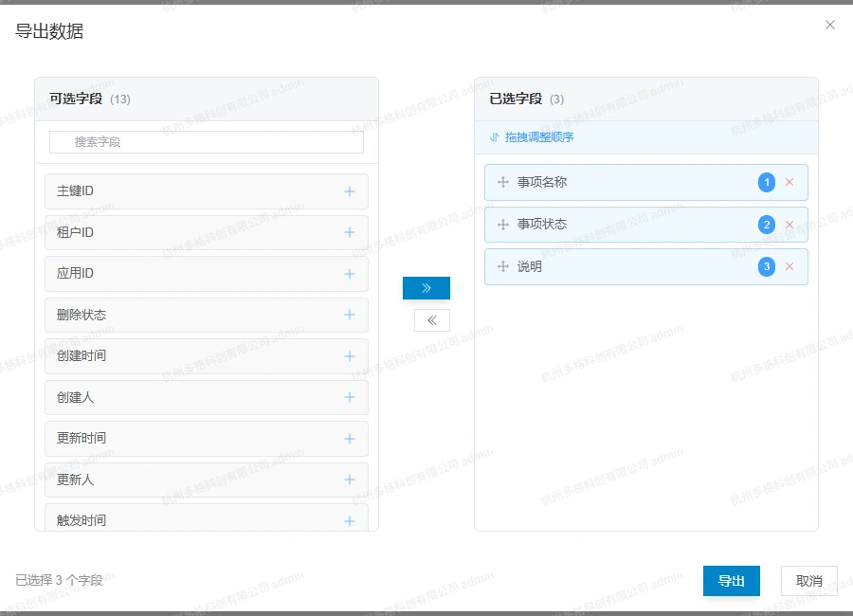853x616 pixels.
Task: Remove 说明 from selected fields
Action: [x=789, y=266]
